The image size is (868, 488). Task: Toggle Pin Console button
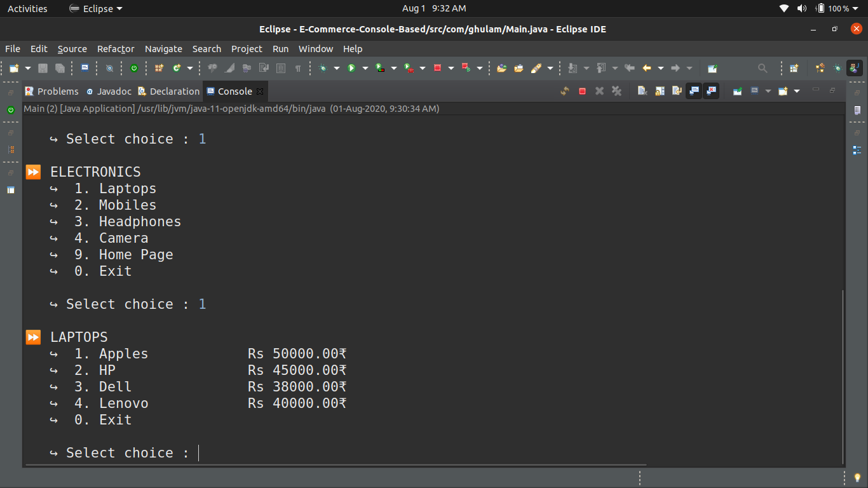[x=737, y=91]
